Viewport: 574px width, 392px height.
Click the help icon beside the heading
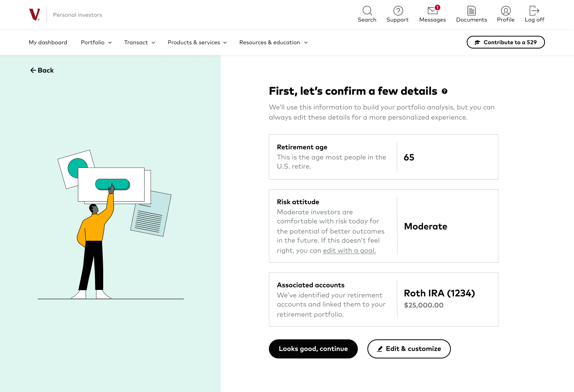(x=445, y=91)
